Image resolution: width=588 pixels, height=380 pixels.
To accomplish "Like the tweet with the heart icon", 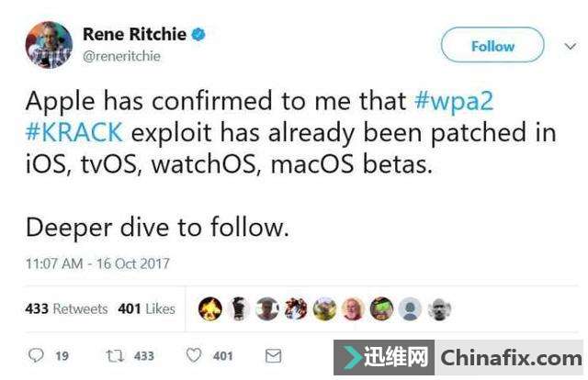I will click(194, 355).
